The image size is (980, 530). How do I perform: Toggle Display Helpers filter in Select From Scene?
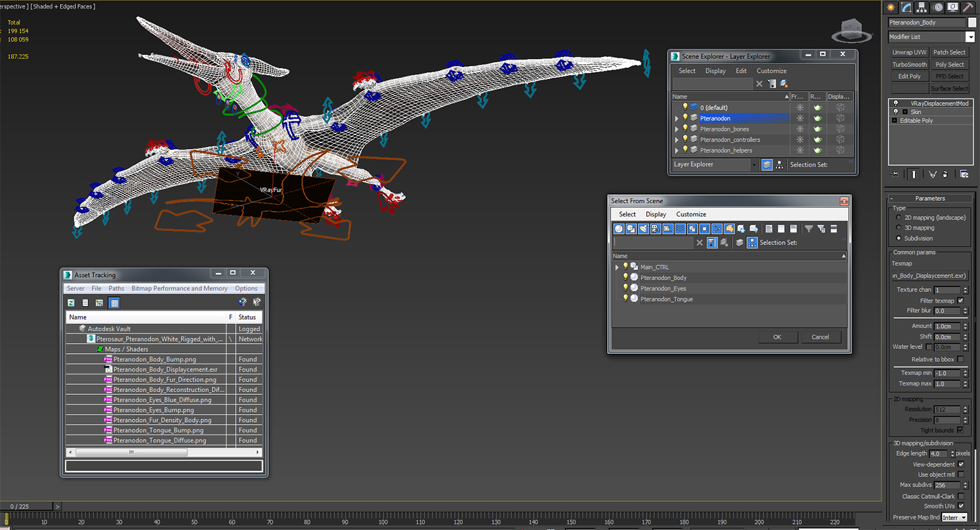tap(667, 229)
